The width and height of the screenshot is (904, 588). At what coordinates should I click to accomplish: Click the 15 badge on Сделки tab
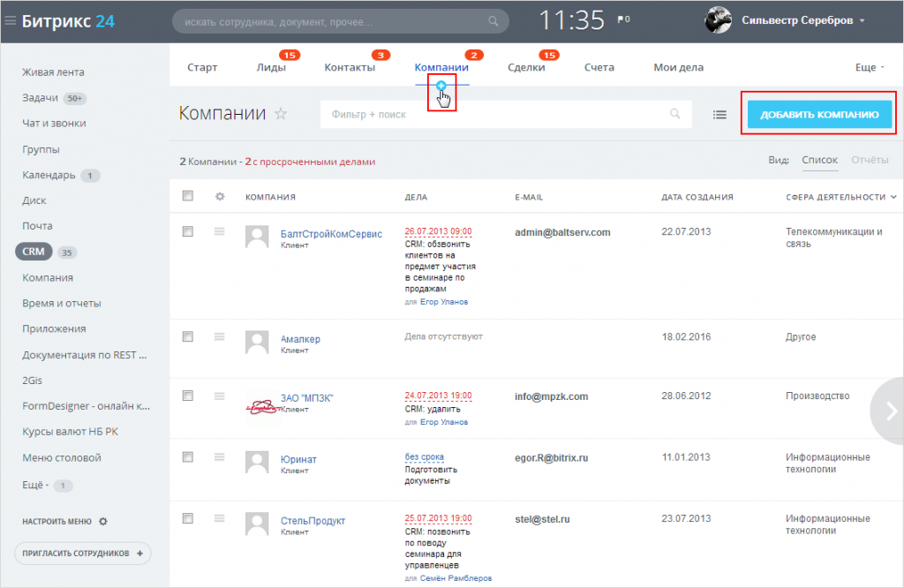point(549,56)
